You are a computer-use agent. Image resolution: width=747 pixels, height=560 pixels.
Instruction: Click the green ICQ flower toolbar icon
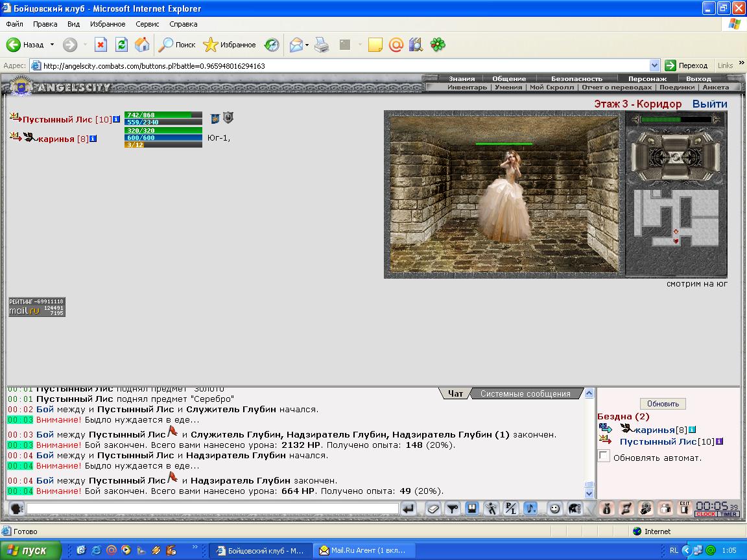(437, 45)
